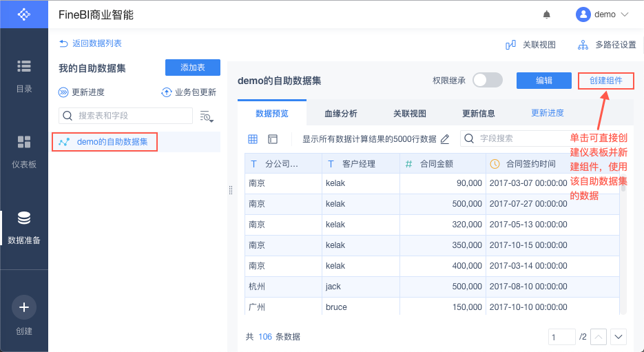Open the 目录 sidebar section
Screen dimensions: 644x352
(x=24, y=76)
